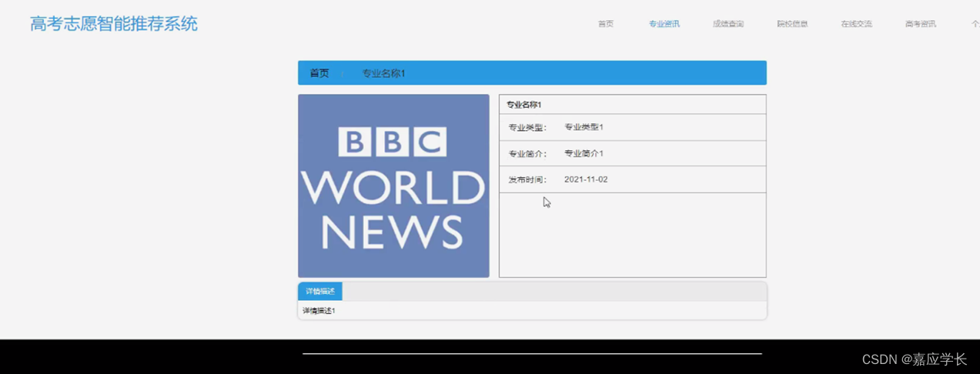
Task: Click the BBC World News image
Action: point(393,185)
